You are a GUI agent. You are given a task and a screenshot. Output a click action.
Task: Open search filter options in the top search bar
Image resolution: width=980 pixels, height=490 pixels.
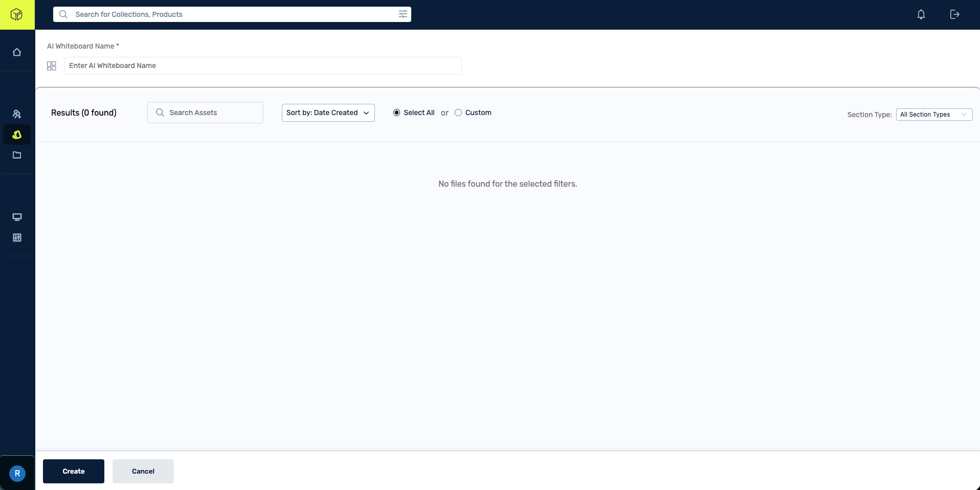click(x=403, y=14)
